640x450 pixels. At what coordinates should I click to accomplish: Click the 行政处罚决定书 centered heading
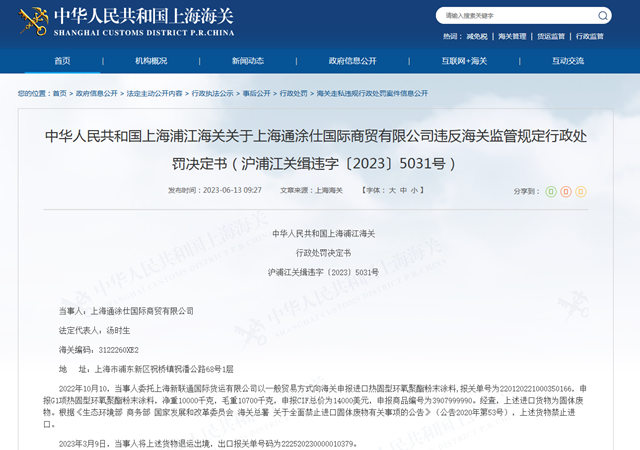click(323, 253)
